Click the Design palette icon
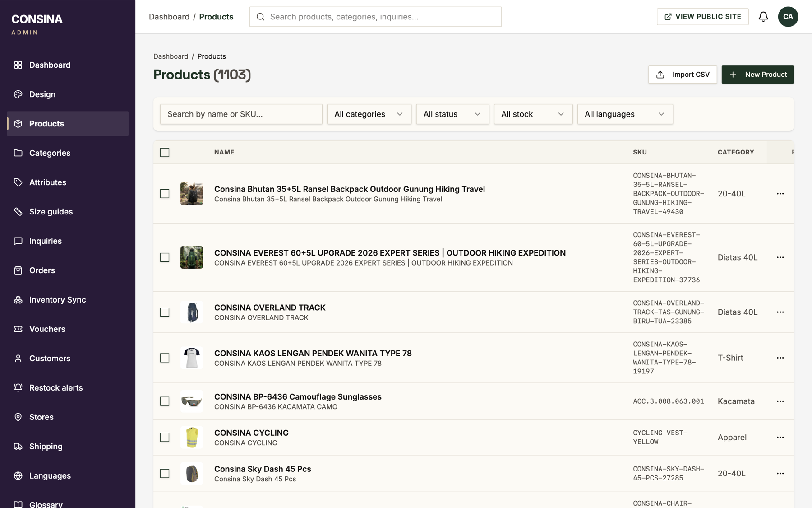This screenshot has width=812, height=508. tap(18, 94)
